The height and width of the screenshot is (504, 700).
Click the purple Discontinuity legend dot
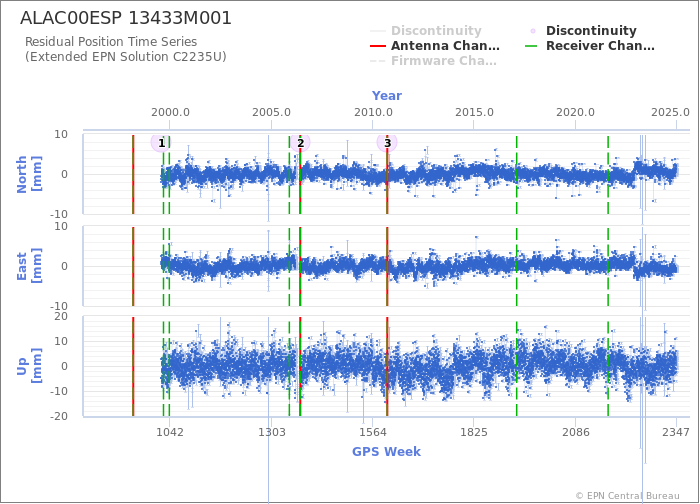(533, 31)
